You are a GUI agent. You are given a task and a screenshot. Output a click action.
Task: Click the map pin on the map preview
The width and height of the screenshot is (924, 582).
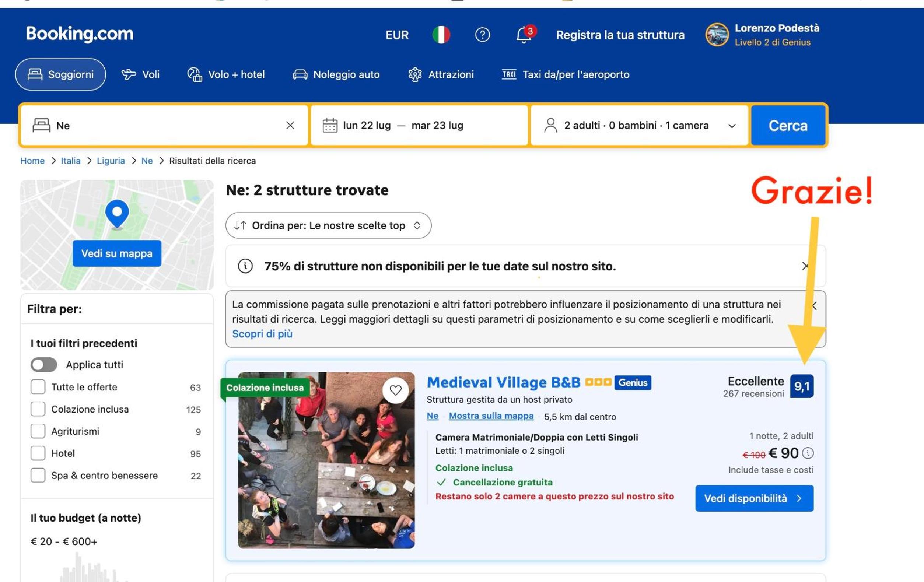pyautogui.click(x=117, y=214)
